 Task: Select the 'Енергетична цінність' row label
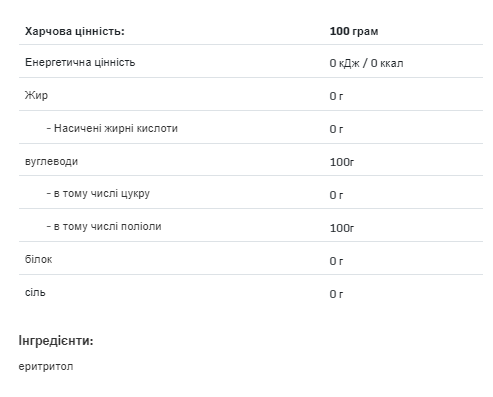(80, 62)
